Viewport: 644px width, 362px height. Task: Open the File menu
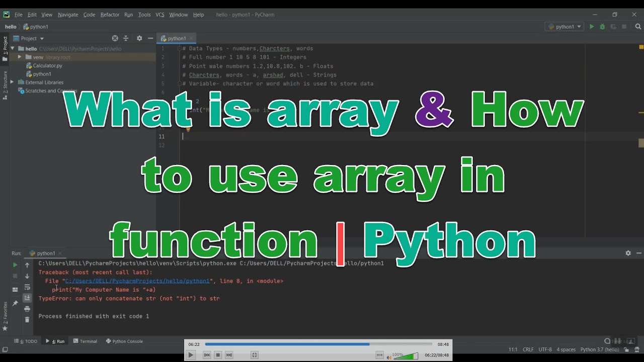(18, 15)
